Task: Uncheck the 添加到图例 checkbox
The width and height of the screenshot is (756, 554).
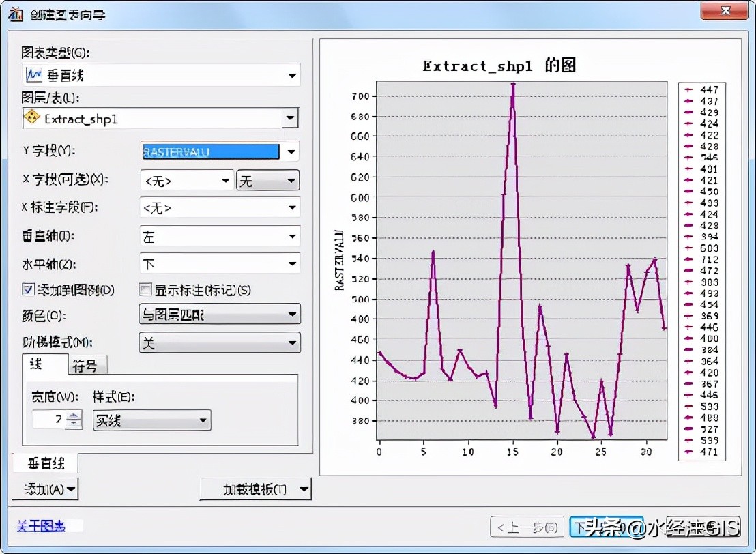Action: click(x=28, y=289)
